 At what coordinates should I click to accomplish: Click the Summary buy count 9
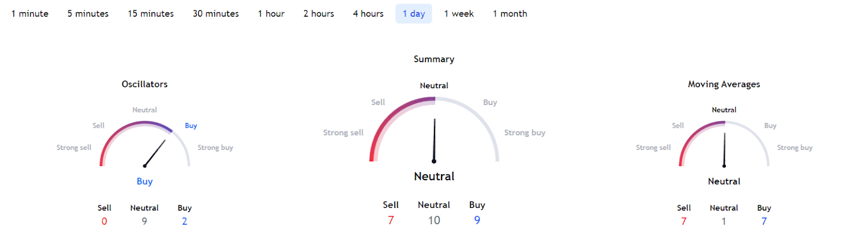477,220
